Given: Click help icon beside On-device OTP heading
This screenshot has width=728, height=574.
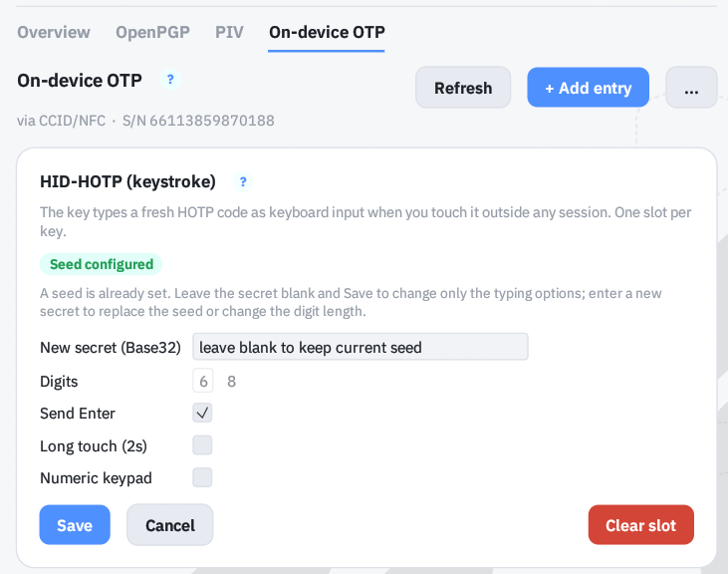Looking at the screenshot, I should click(170, 80).
